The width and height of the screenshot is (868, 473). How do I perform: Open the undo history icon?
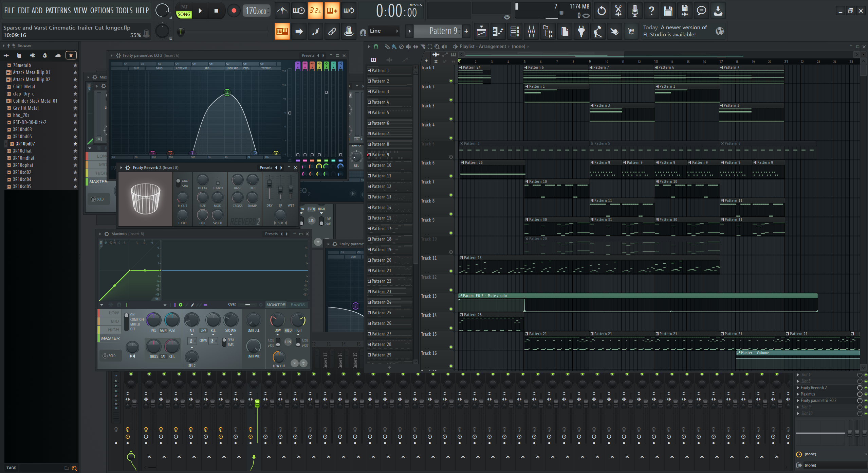point(602,11)
